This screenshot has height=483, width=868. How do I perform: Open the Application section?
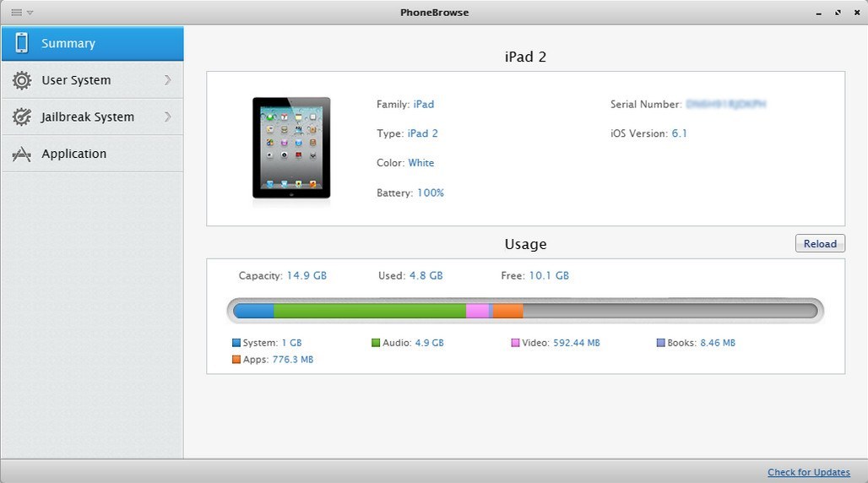(92, 154)
